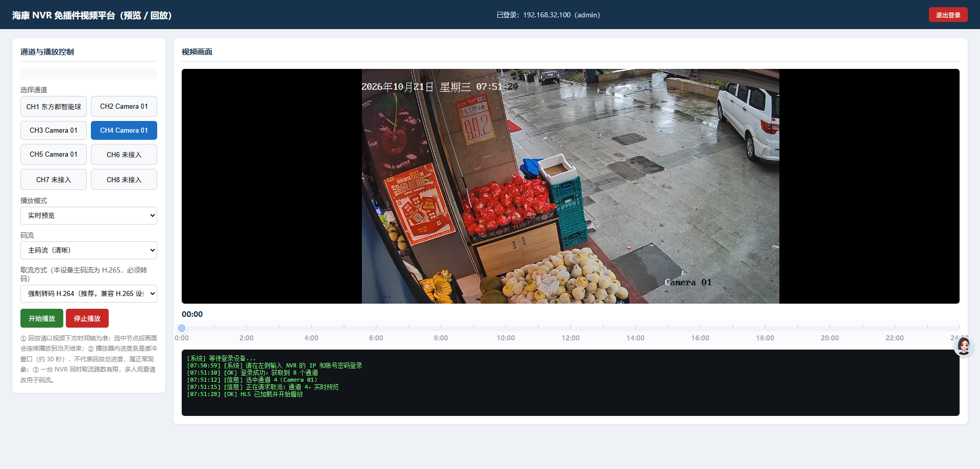The height and width of the screenshot is (469, 980).
Task: Click the timeline slider handle at 0:00
Action: [x=182, y=328]
